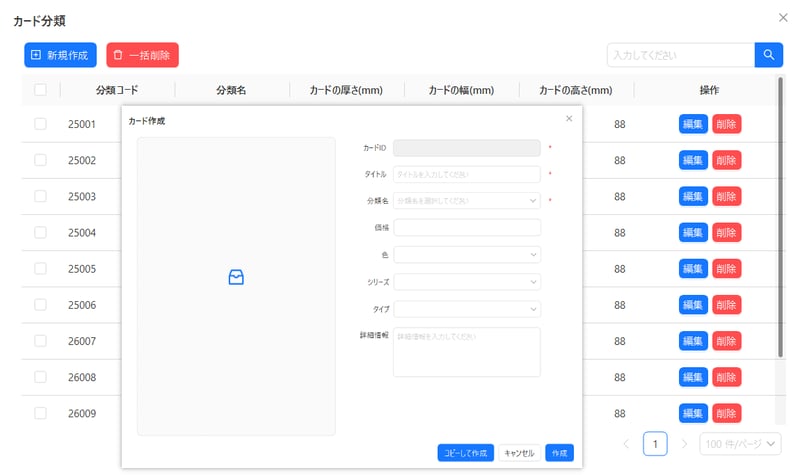Select page 1 in pagination
The height and width of the screenshot is (475, 800).
point(655,443)
